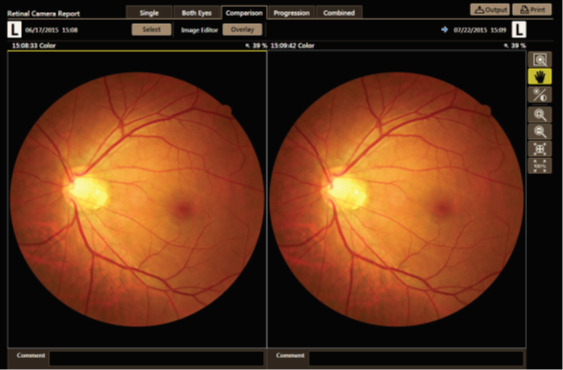Open the Progression tab

(291, 13)
